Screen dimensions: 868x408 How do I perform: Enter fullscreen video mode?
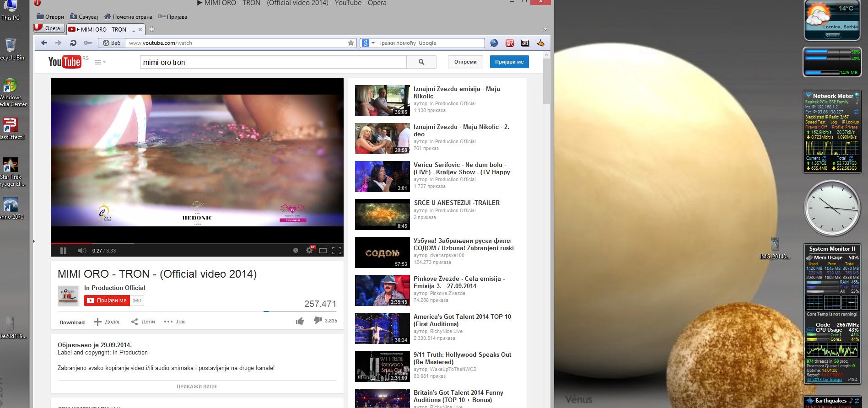coord(337,251)
